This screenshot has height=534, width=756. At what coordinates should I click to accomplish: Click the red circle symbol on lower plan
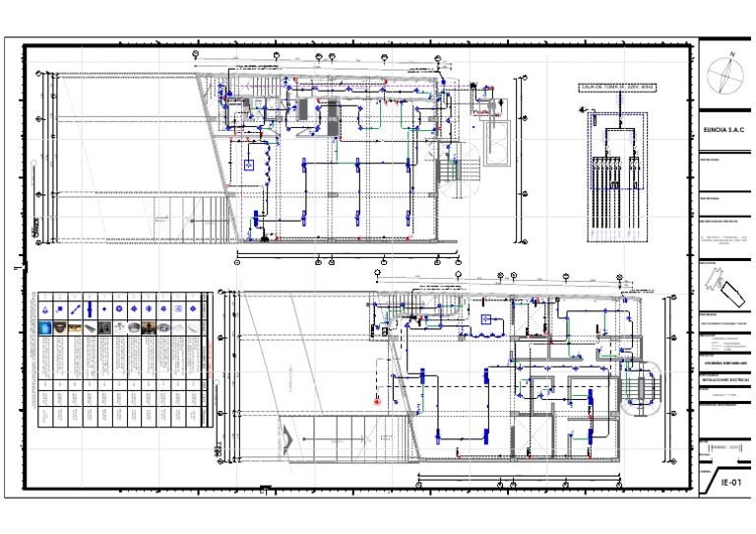(x=378, y=401)
